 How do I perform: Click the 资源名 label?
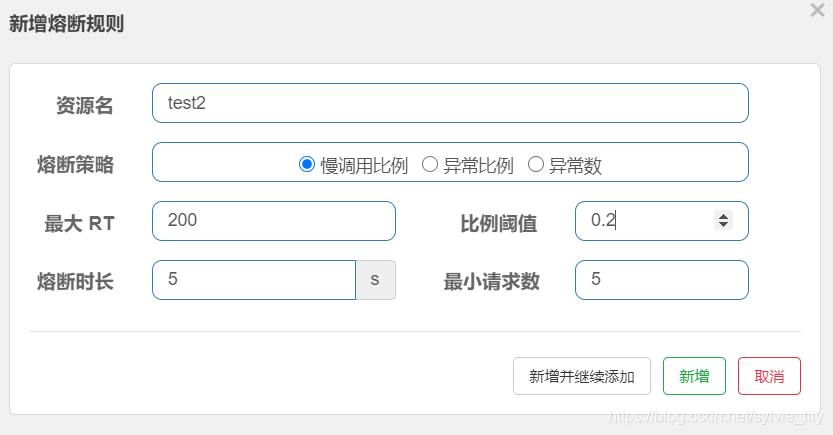tap(84, 105)
